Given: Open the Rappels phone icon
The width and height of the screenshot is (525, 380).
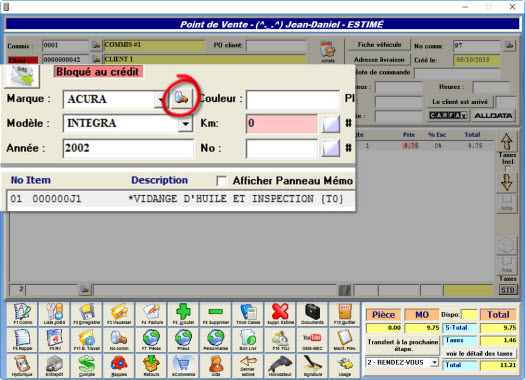Looking at the screenshot, I should coord(119,366).
